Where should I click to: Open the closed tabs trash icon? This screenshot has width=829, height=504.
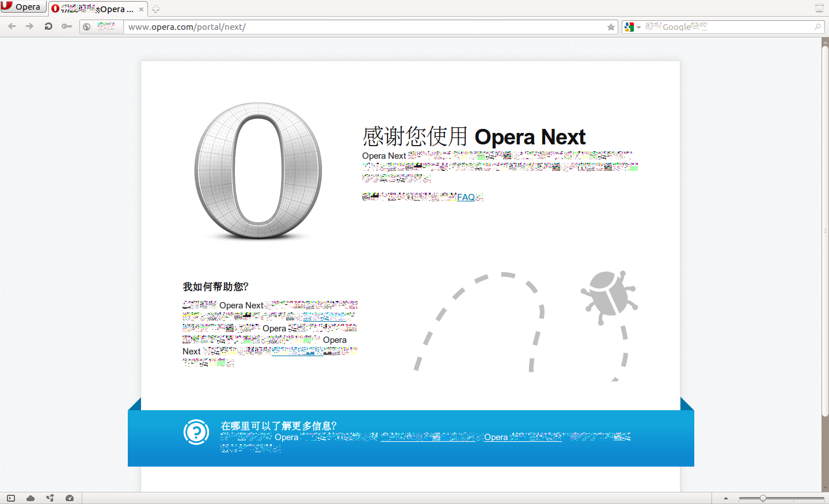pyautogui.click(x=819, y=7)
